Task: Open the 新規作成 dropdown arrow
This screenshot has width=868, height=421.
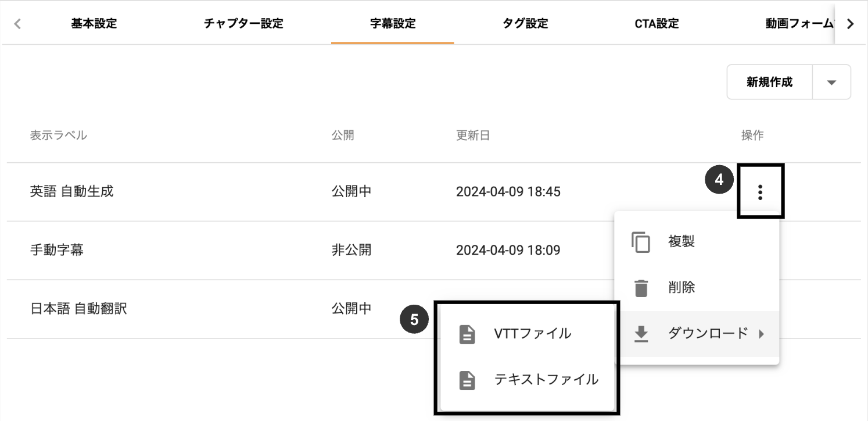Action: coord(832,82)
